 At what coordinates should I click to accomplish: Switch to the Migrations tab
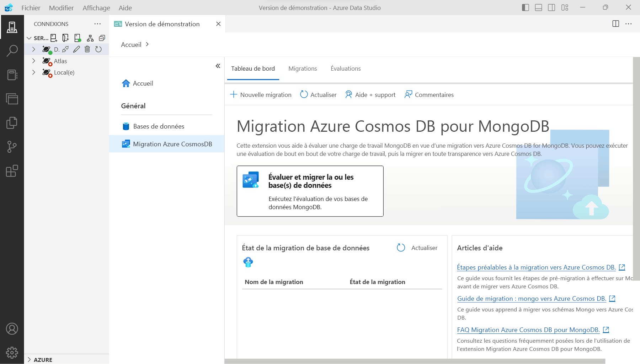point(303,69)
